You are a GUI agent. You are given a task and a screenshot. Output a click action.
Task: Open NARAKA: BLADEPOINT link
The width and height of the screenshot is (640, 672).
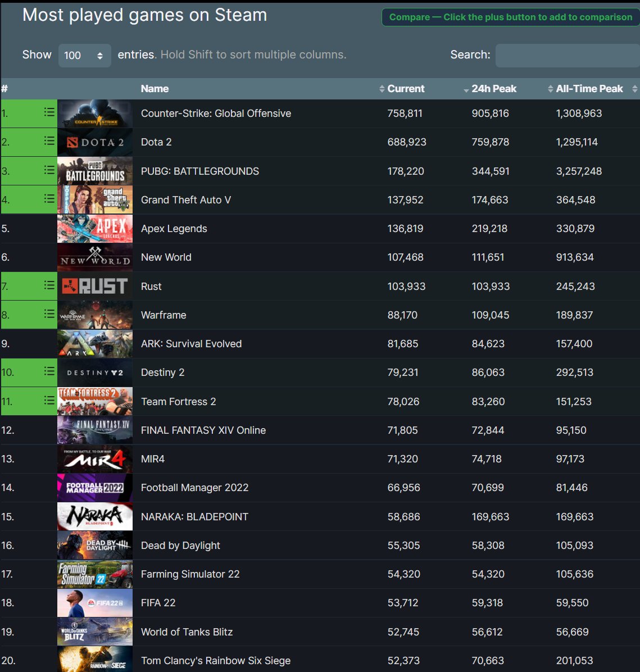tap(194, 517)
